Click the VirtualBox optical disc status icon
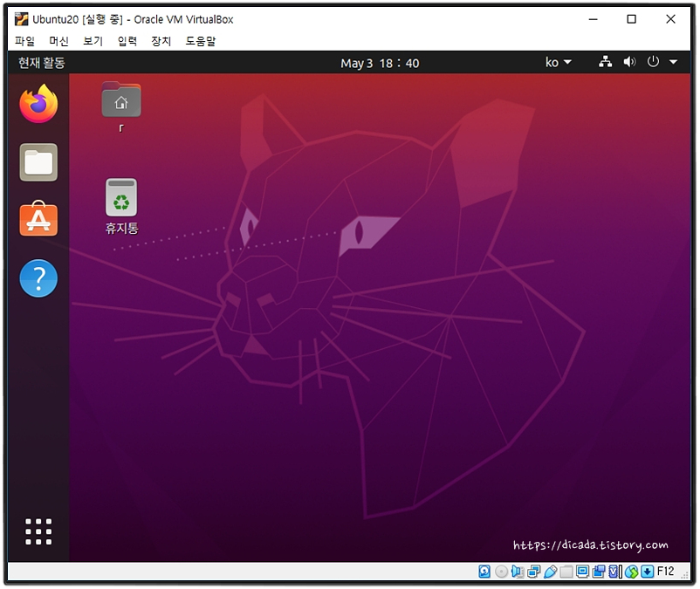Image resolution: width=700 pixels, height=589 pixels. (x=501, y=572)
